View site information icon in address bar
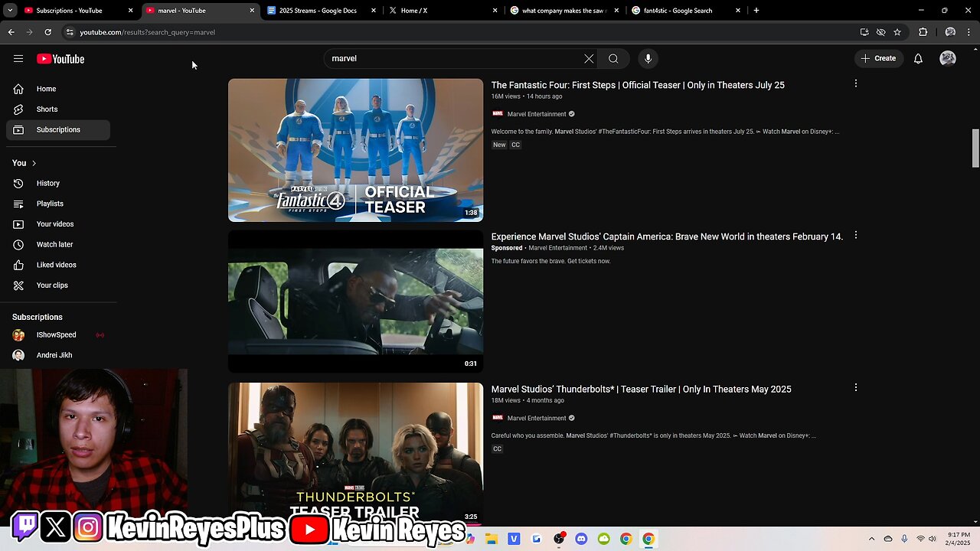 click(x=70, y=32)
